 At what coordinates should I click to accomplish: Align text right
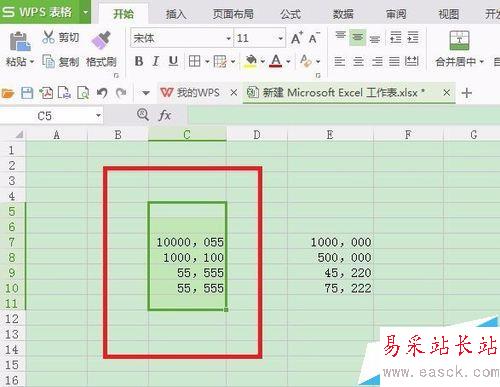click(x=377, y=61)
